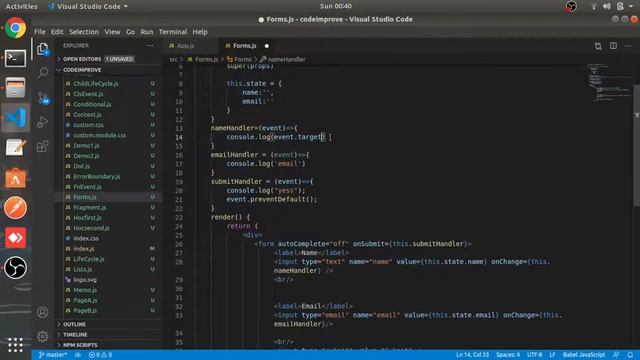Click Ln 14, Col 33 in status bar
The width and height of the screenshot is (640, 360).
tap(472, 355)
